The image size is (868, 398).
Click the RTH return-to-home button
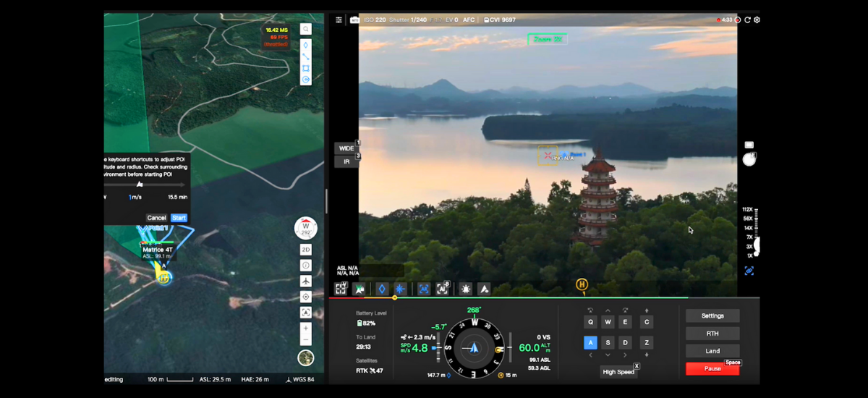712,334
